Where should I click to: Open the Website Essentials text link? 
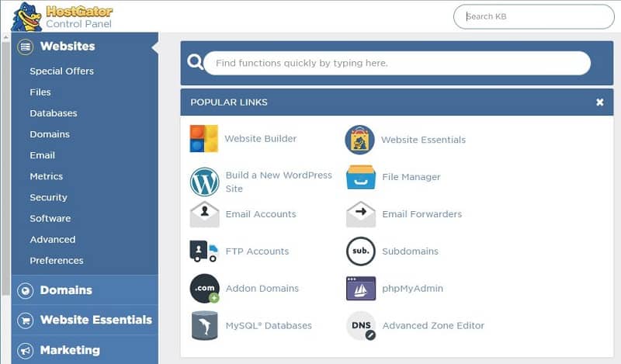[x=423, y=140]
